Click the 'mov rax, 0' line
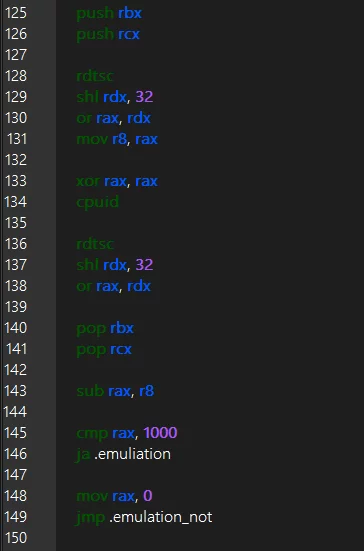The image size is (364, 551). pyautogui.click(x=114, y=496)
